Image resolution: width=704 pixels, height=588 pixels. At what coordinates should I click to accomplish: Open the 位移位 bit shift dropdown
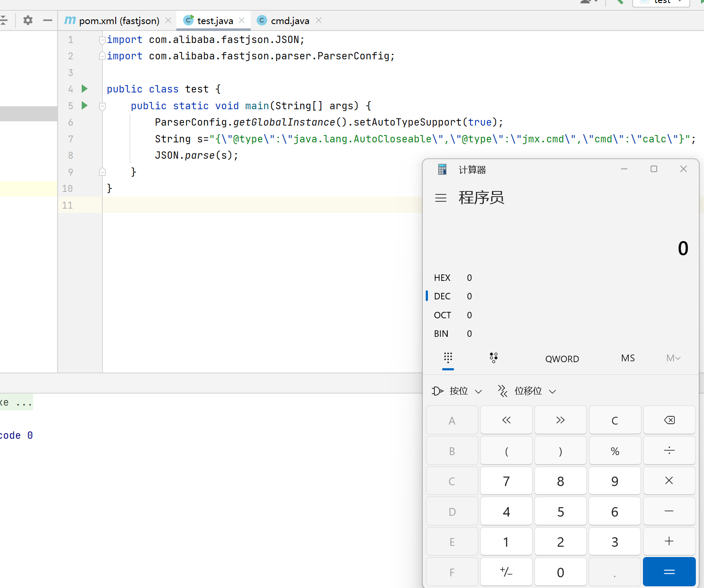click(527, 391)
